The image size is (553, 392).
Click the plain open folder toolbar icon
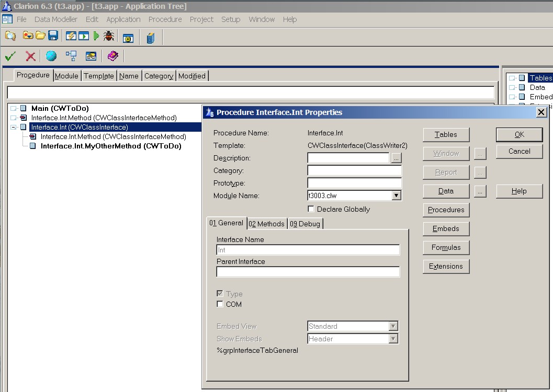[x=40, y=36]
